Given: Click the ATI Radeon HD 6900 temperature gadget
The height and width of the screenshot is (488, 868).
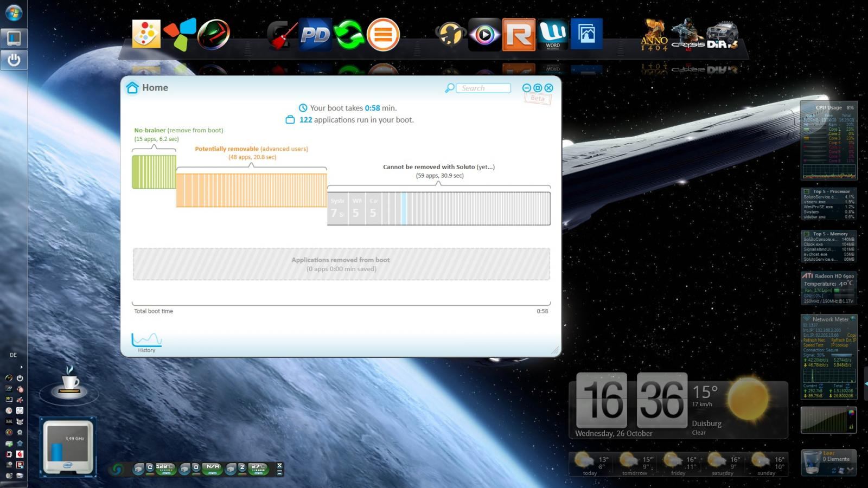Looking at the screenshot, I should 829,288.
